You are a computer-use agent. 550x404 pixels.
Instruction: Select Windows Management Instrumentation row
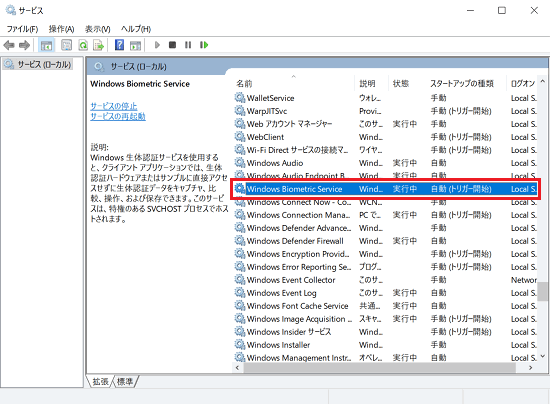(x=385, y=357)
